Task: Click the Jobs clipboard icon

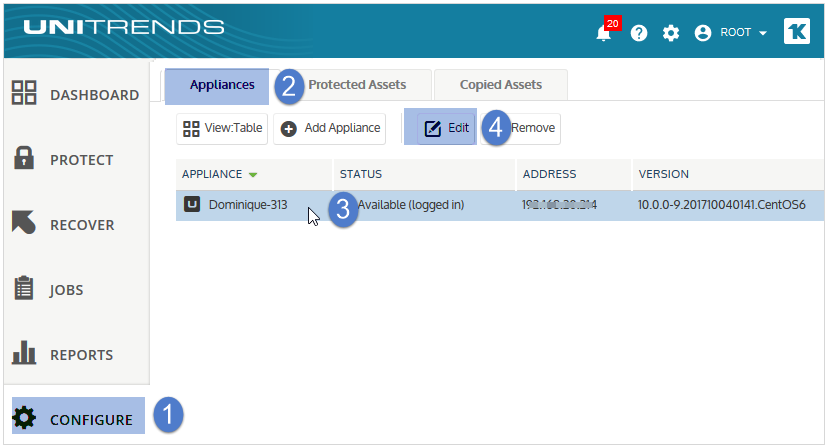Action: [24, 288]
